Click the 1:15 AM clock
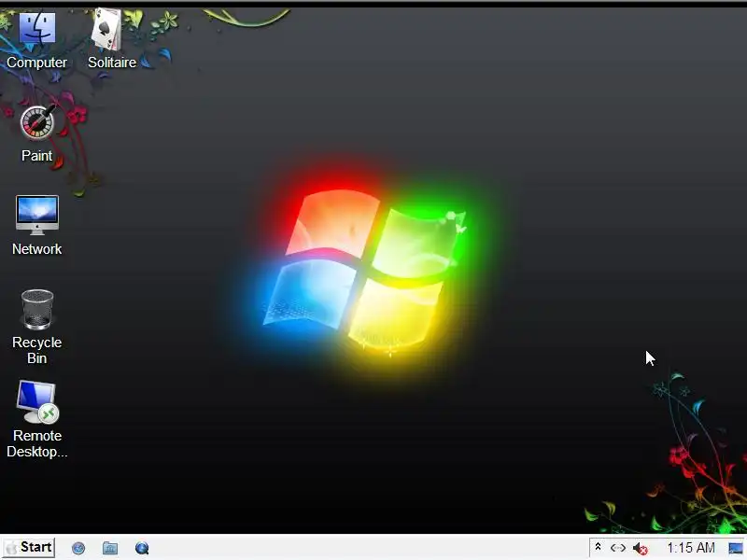Viewport: 747px width, 560px height. [x=691, y=548]
